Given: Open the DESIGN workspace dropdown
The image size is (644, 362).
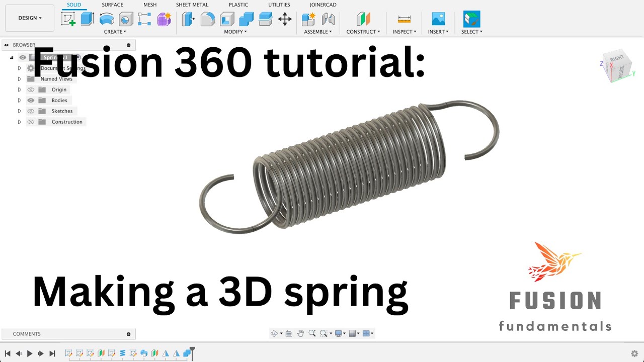Looking at the screenshot, I should pos(30,18).
